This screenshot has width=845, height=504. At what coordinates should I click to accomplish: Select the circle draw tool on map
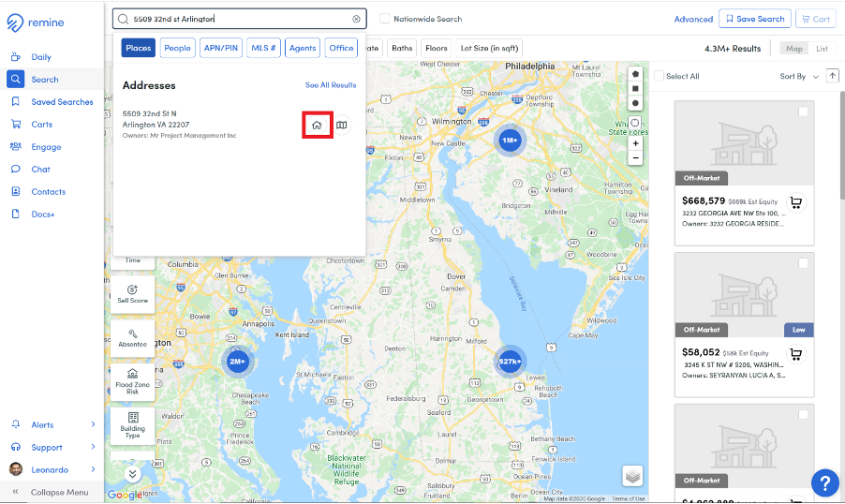click(635, 103)
